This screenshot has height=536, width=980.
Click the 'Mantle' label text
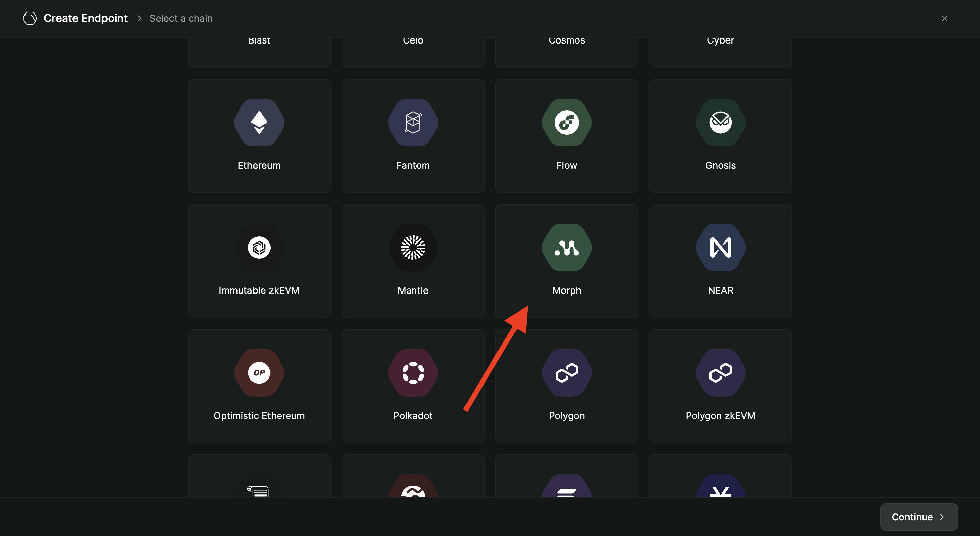(413, 290)
